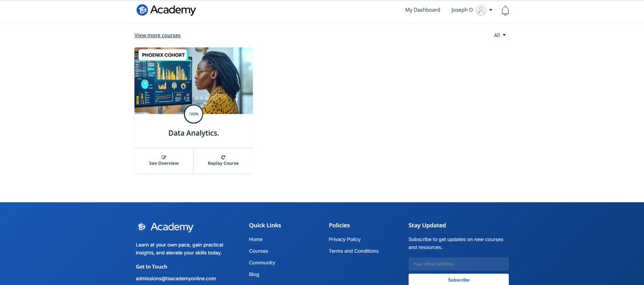Screen dimensions: 644x285
Task: Click the Get In Touch heading
Action: click(x=151, y=267)
